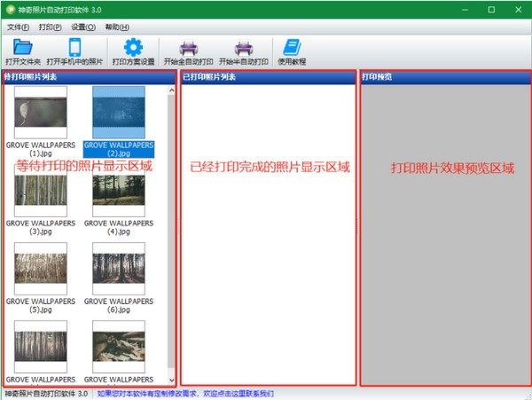Click the file name GROVE WALLPAPERS (5).jpg
Screen dimensions: 532x400
tap(41, 305)
